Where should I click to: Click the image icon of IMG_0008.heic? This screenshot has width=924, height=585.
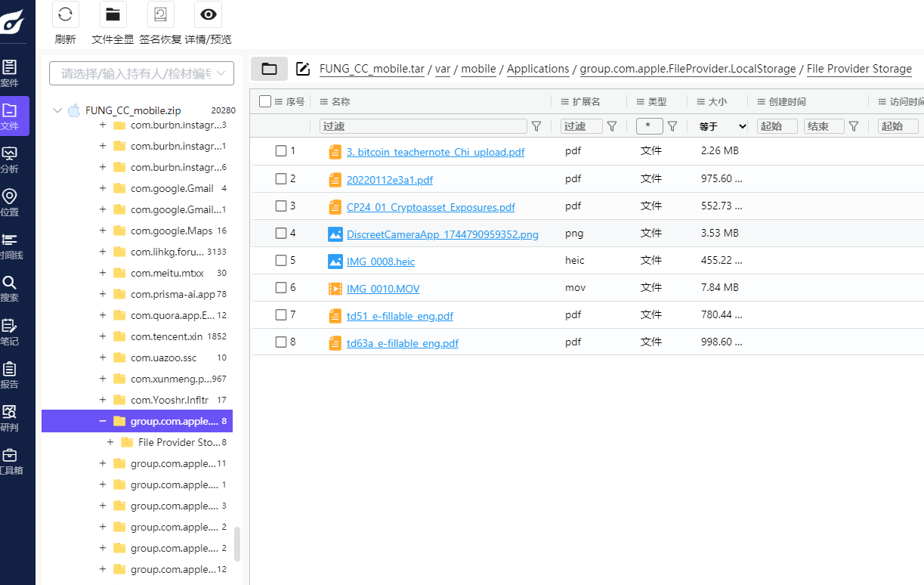[x=335, y=262]
